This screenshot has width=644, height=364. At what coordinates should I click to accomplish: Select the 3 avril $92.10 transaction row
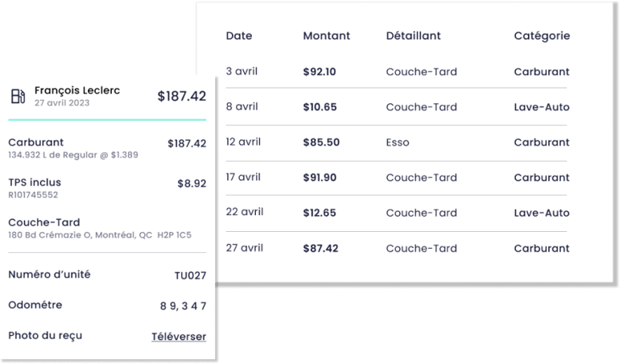pyautogui.click(x=396, y=72)
